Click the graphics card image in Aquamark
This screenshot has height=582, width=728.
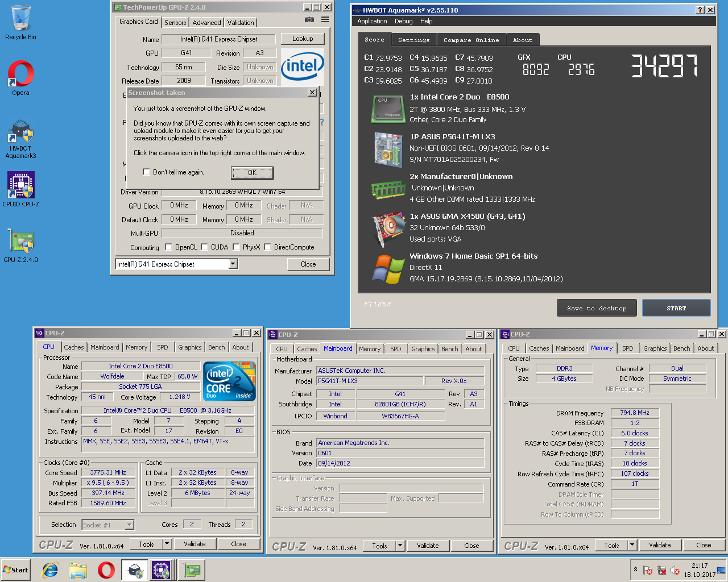[388, 228]
